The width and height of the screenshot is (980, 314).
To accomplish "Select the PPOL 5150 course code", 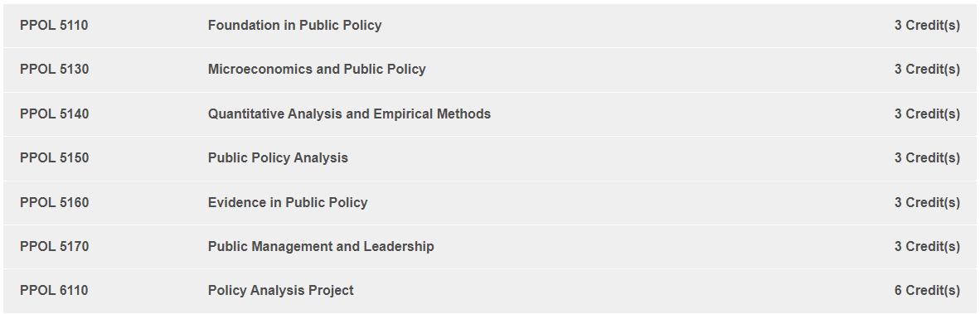I will (55, 158).
